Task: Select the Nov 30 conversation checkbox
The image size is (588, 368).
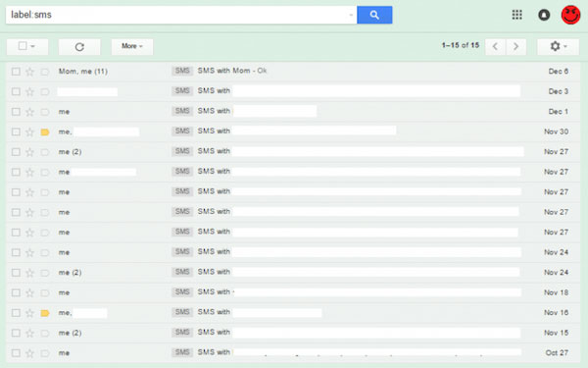Action: (16, 131)
